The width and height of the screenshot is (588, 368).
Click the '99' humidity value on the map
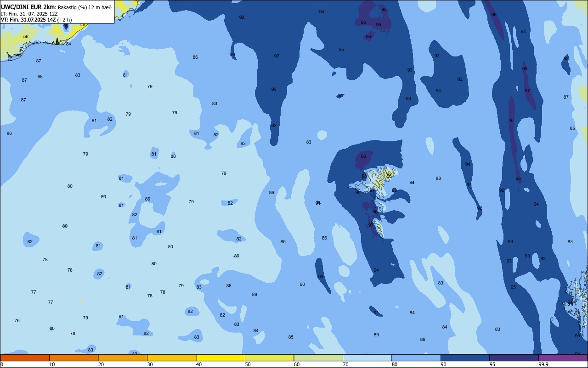[494, 15]
